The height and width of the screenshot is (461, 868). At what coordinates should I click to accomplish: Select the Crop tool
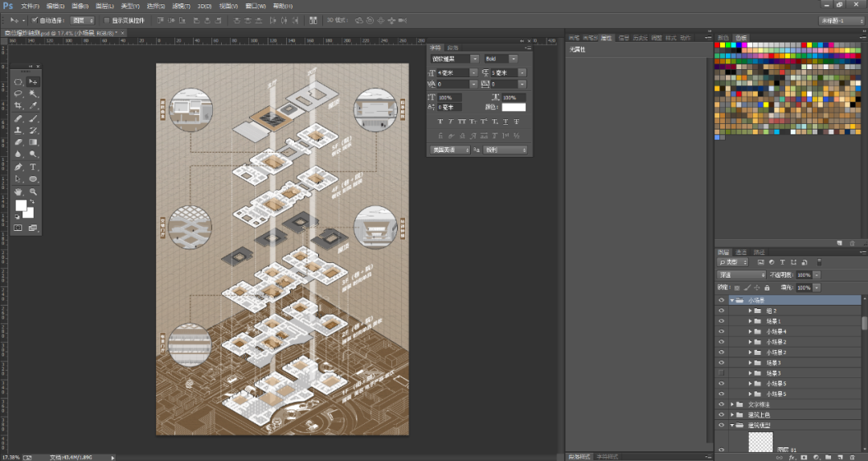point(18,106)
